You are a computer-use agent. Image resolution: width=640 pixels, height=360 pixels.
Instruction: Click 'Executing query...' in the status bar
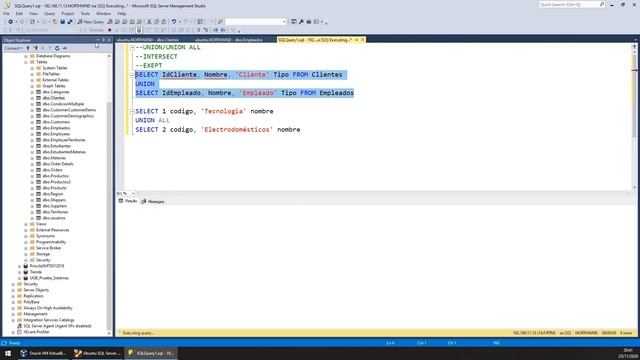[x=138, y=333]
